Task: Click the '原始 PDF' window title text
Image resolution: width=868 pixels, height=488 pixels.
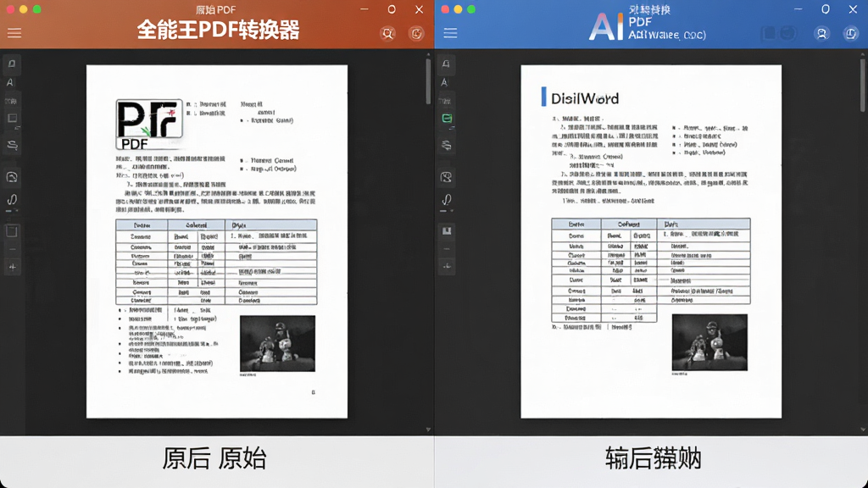Action: [216, 9]
